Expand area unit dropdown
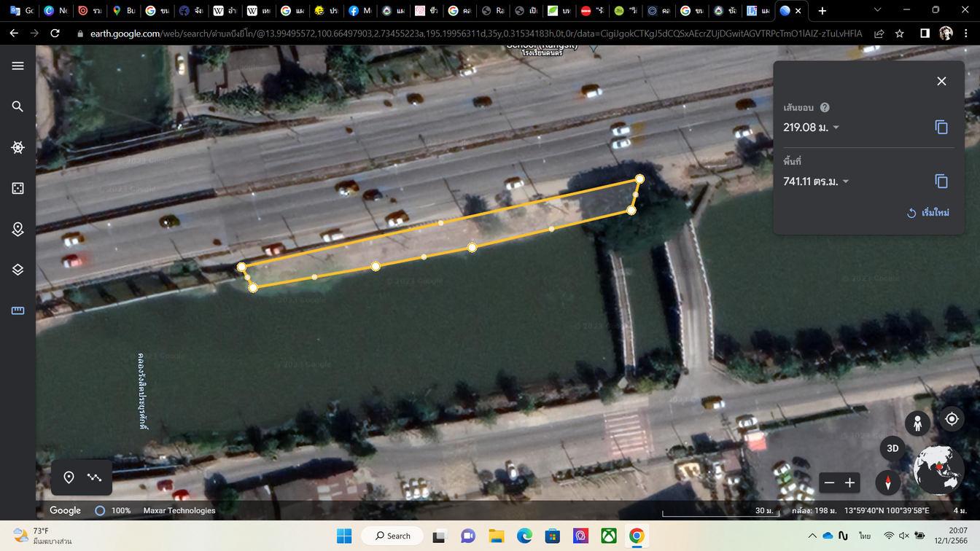The height and width of the screenshot is (551, 980). coord(846,181)
